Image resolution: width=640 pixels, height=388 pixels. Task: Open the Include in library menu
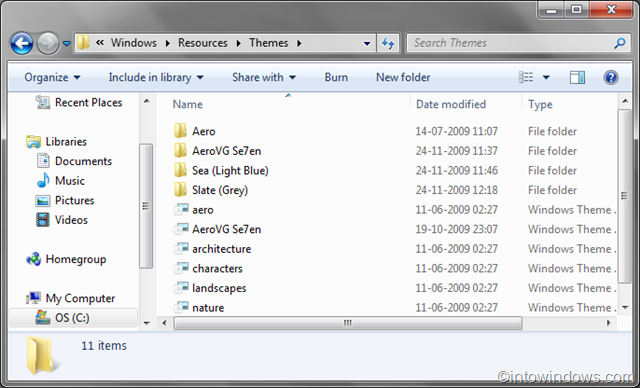pos(156,77)
